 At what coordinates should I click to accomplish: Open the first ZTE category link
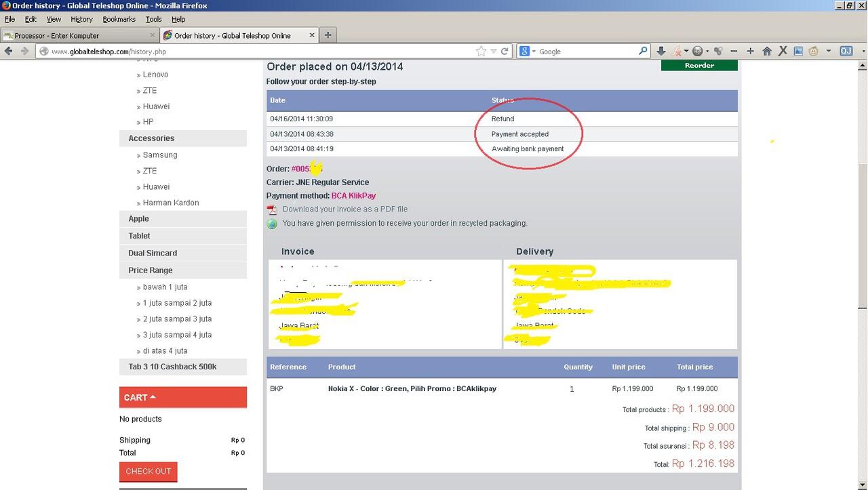[x=150, y=91]
